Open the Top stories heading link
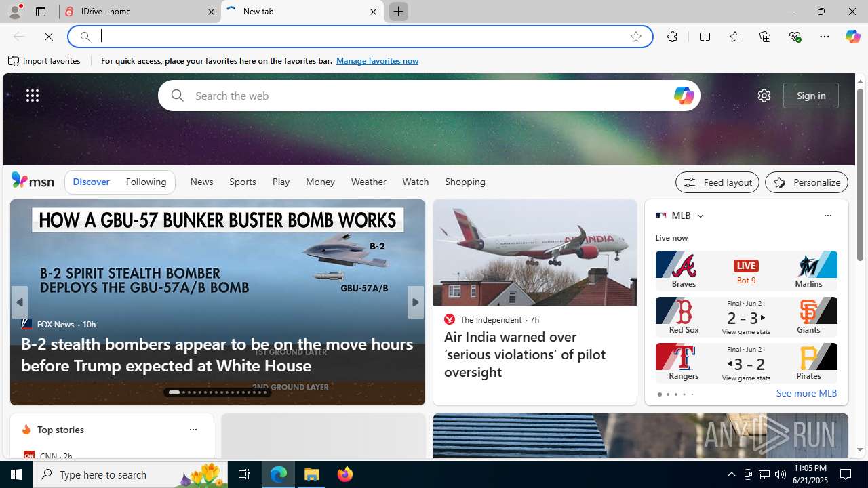 point(60,430)
